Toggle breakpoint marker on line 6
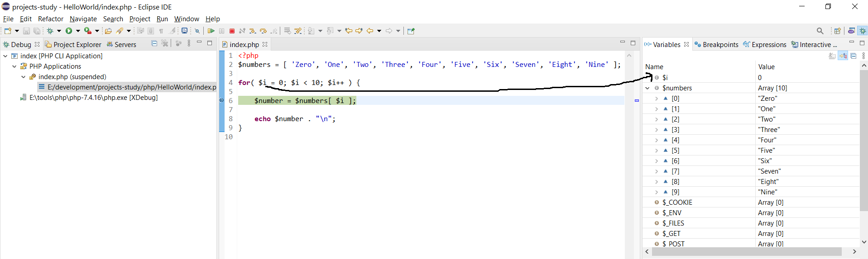This screenshot has height=259, width=868. click(221, 100)
